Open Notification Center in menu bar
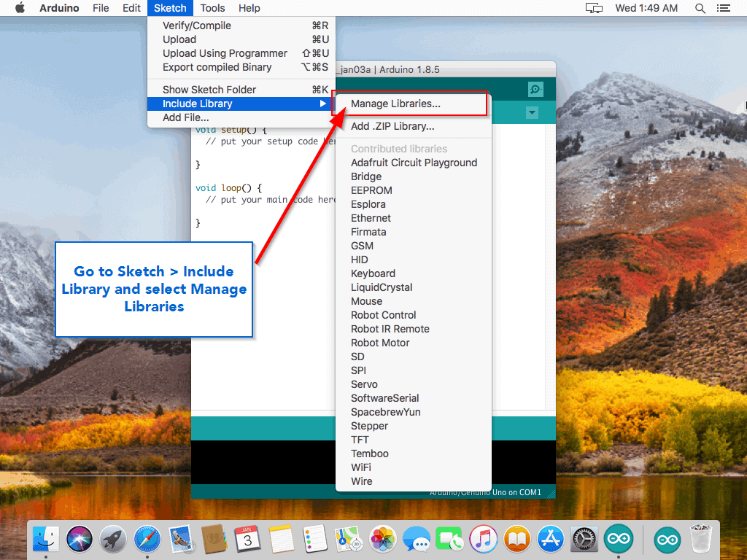Viewport: 747px width, 560px height. point(723,8)
